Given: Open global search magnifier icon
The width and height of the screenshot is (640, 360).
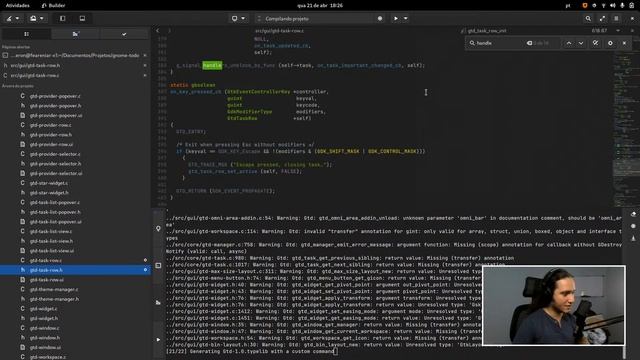Looking at the screenshot, I should click(588, 18).
